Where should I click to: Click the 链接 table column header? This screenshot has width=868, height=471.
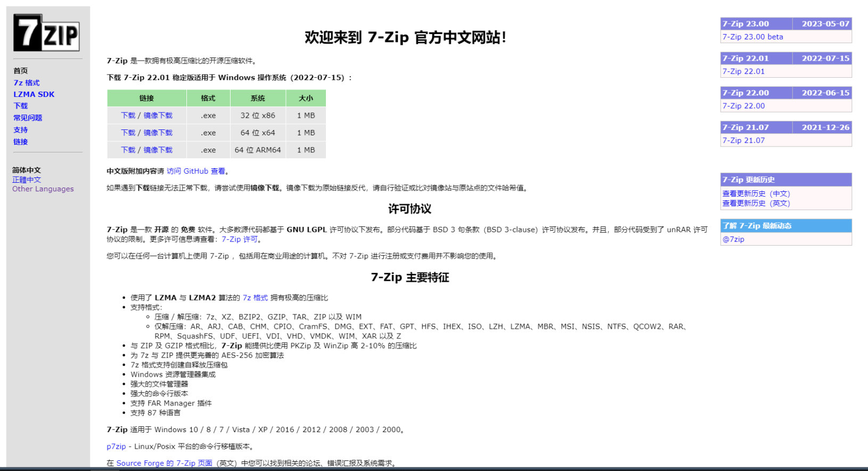[146, 98]
